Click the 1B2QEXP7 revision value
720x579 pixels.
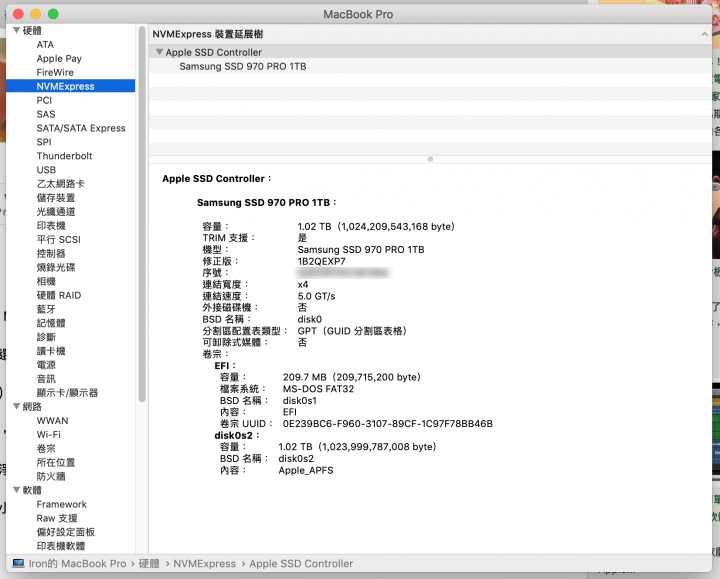(321, 261)
